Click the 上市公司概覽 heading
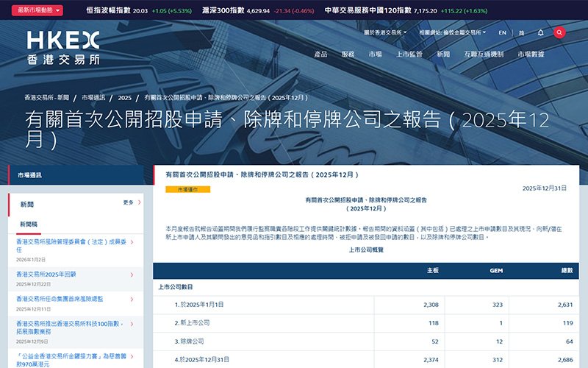The image size is (588, 368). click(366, 250)
